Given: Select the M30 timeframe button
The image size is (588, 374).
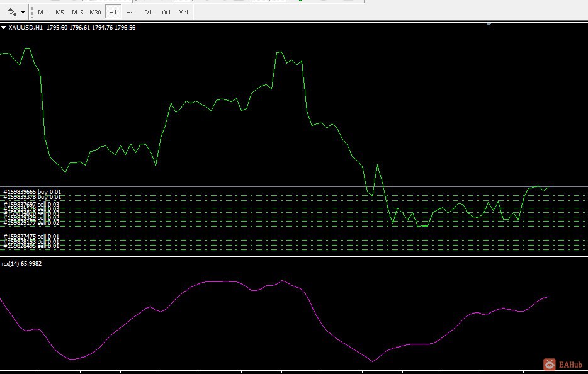Looking at the screenshot, I should point(95,13).
